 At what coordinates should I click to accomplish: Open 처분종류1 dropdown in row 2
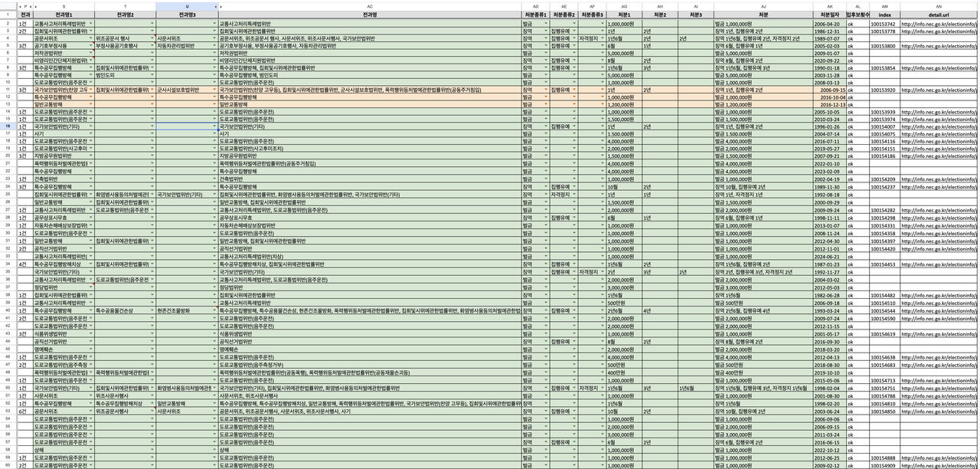[547, 24]
